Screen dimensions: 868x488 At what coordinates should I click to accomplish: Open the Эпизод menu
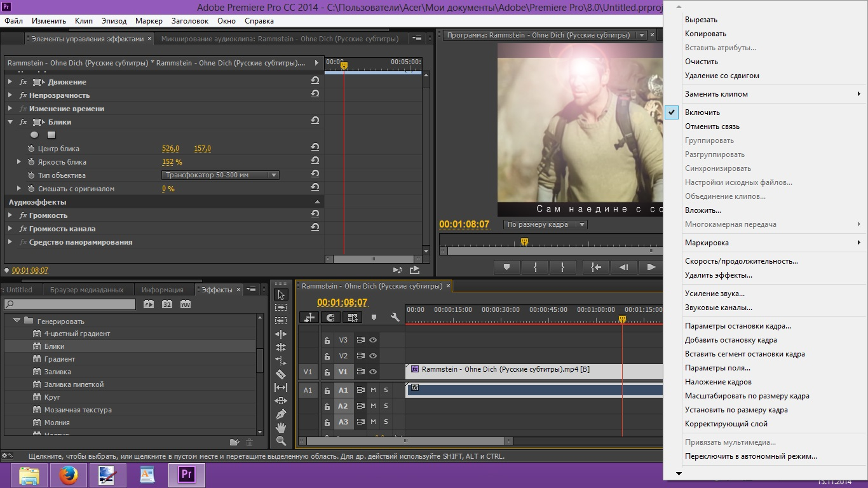[114, 21]
